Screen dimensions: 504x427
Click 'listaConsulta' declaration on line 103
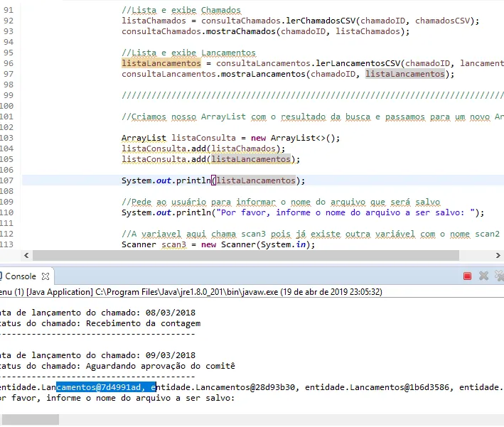[x=203, y=138]
